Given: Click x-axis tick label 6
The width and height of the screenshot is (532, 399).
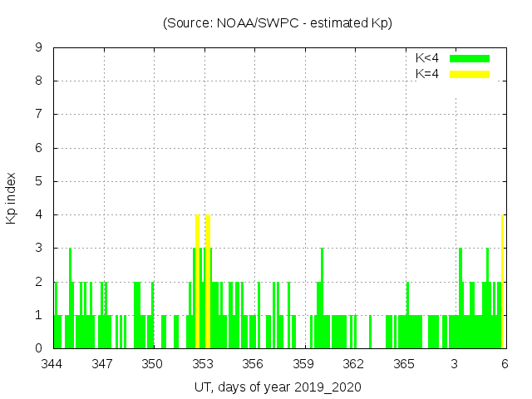Looking at the screenshot, I should (504, 364).
